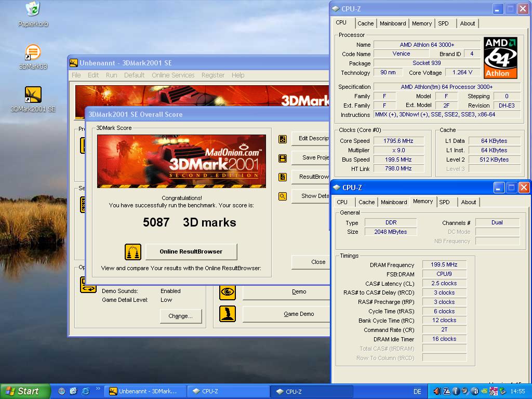
Task: Launch Internet Explorer from quick launch
Action: 86,391
